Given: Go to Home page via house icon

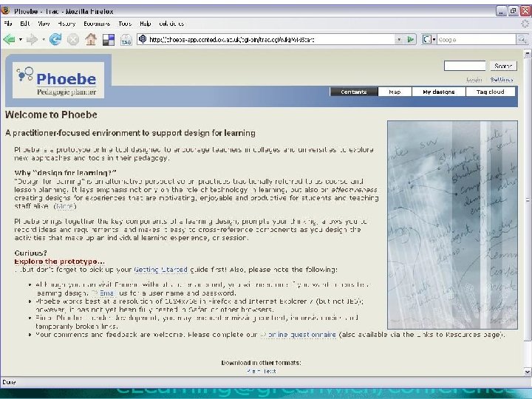Looking at the screenshot, I should tap(91, 40).
